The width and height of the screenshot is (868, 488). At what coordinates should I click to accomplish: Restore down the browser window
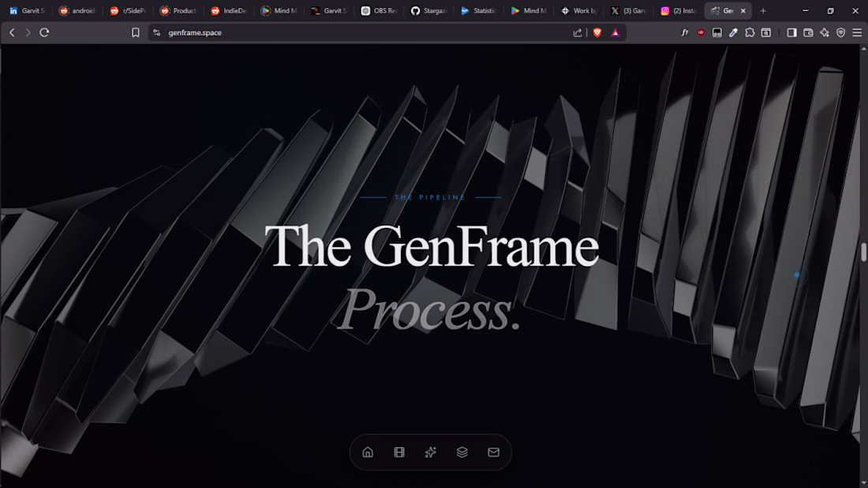click(830, 10)
